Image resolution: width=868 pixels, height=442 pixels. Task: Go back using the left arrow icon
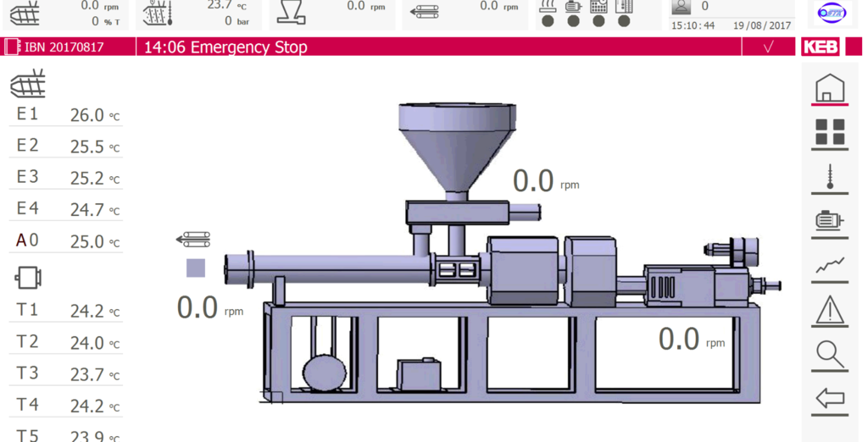(x=829, y=398)
